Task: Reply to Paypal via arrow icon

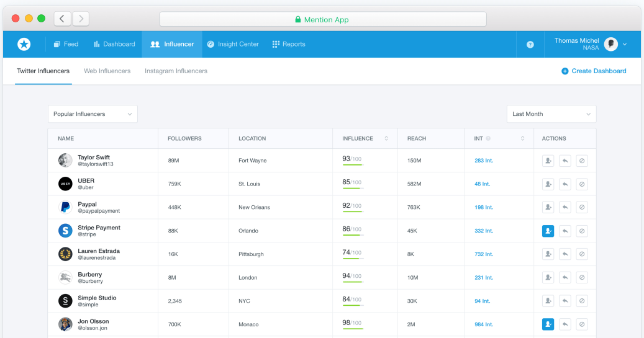Action: 565,208
